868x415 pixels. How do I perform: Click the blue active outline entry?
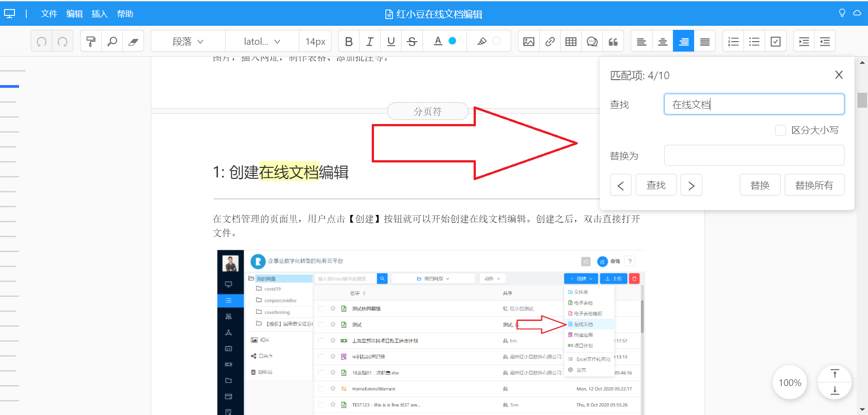pyautogui.click(x=10, y=86)
